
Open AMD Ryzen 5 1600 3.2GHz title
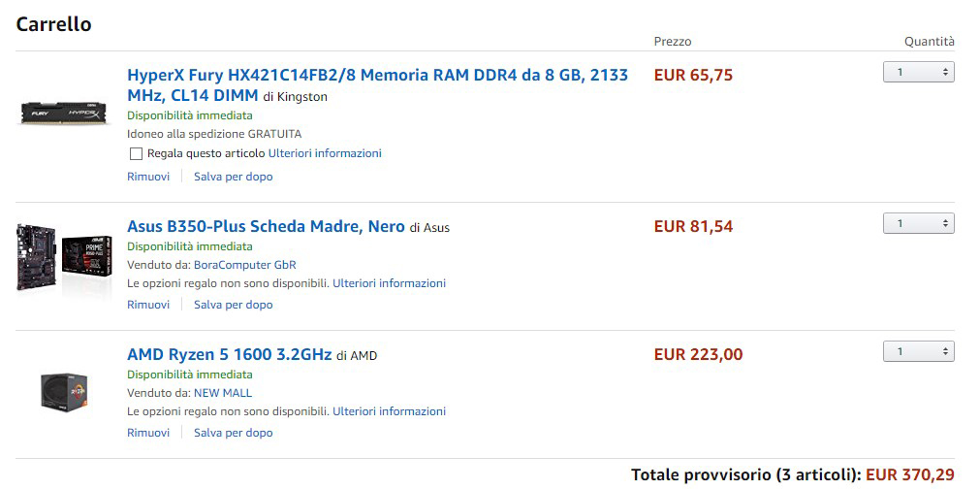click(229, 354)
